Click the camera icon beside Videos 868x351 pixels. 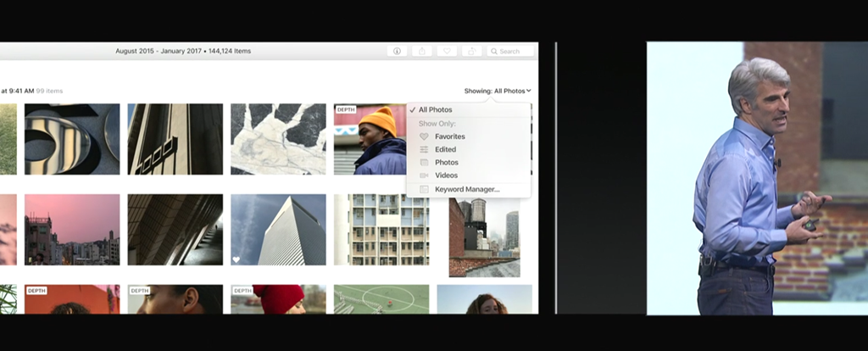click(424, 175)
